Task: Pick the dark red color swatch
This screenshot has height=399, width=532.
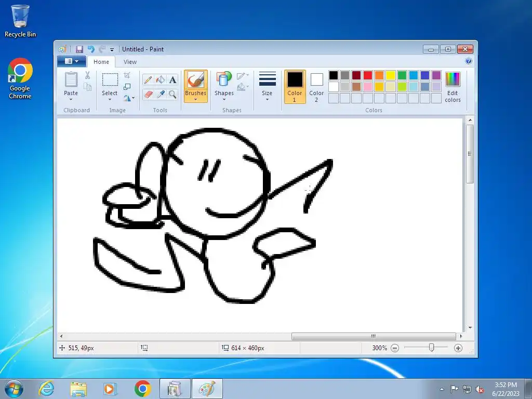Action: coord(356,75)
